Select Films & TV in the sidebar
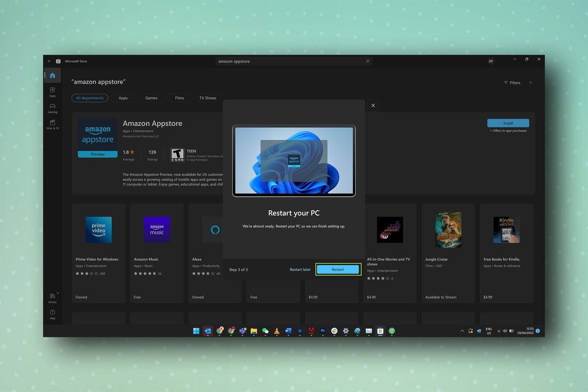The width and height of the screenshot is (588, 392). pyautogui.click(x=52, y=125)
